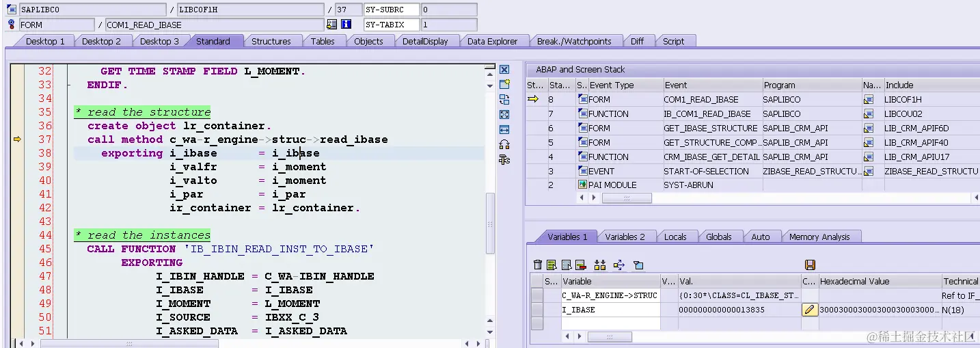Maximize the source code tool to full screen
Screen dimensions: 980x348
(x=504, y=114)
